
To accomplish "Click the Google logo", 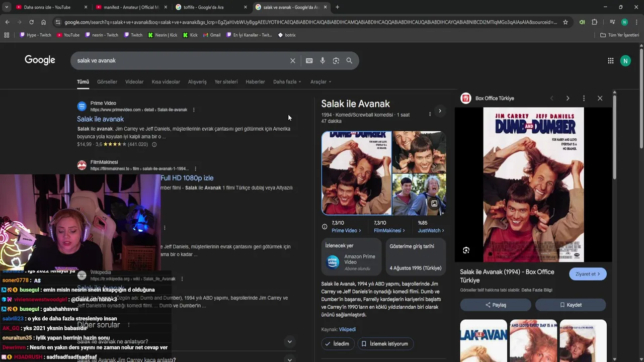I will 40,60.
